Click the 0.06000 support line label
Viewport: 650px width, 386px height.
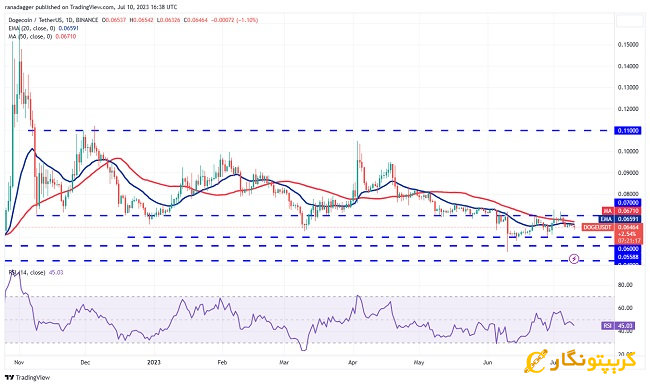click(x=628, y=249)
